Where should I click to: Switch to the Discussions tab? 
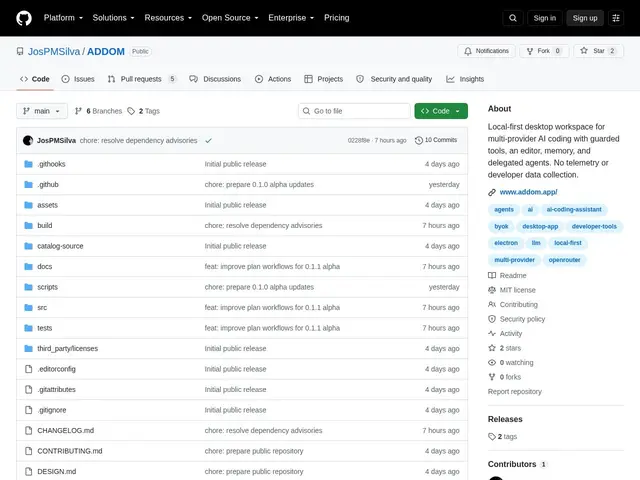(x=215, y=79)
